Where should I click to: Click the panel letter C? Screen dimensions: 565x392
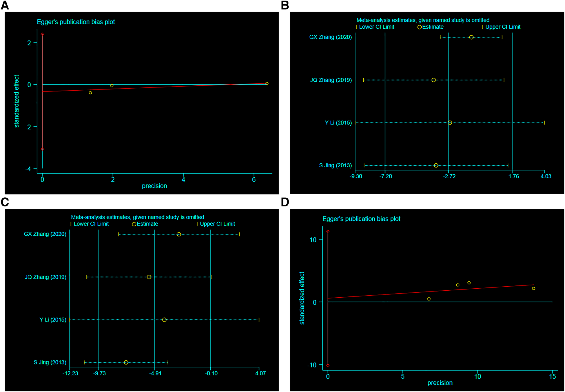pos(5,202)
